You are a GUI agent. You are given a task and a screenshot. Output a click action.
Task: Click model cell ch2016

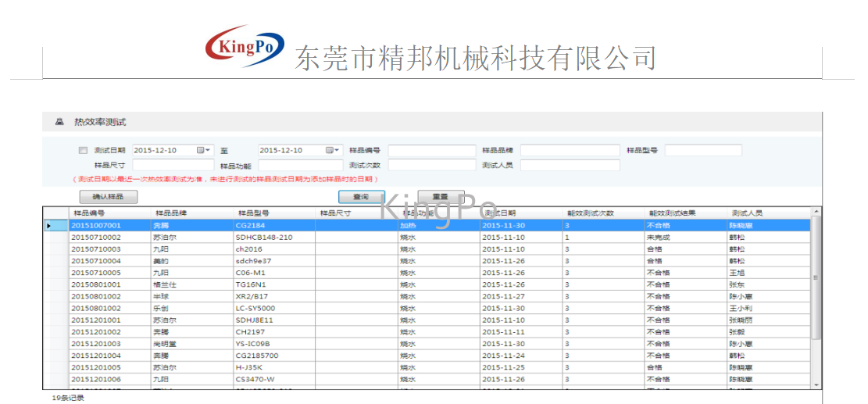point(274,249)
